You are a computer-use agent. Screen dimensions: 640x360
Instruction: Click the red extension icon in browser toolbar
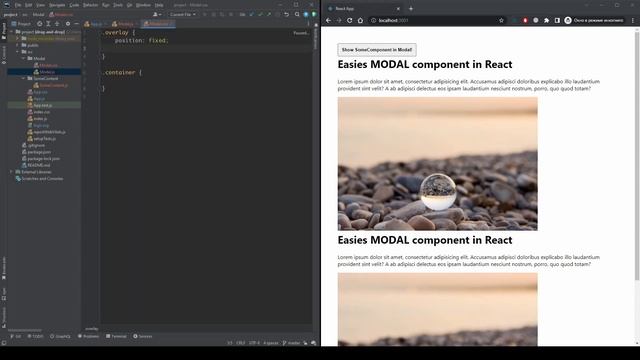pyautogui.click(x=525, y=20)
